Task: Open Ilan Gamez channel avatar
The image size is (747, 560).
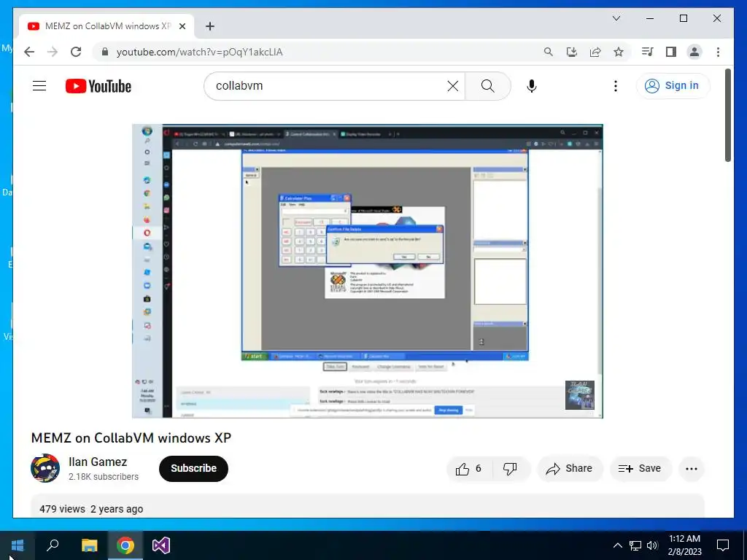Action: [x=45, y=468]
